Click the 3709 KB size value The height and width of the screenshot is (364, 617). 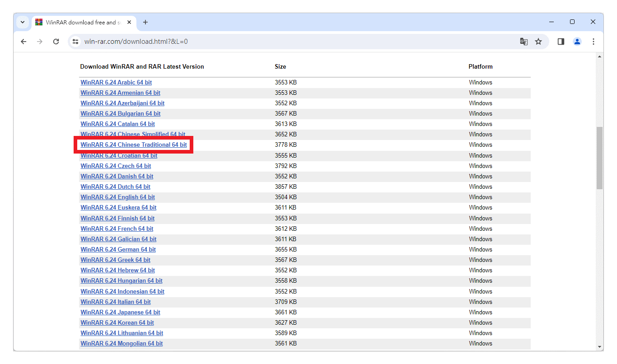(285, 302)
